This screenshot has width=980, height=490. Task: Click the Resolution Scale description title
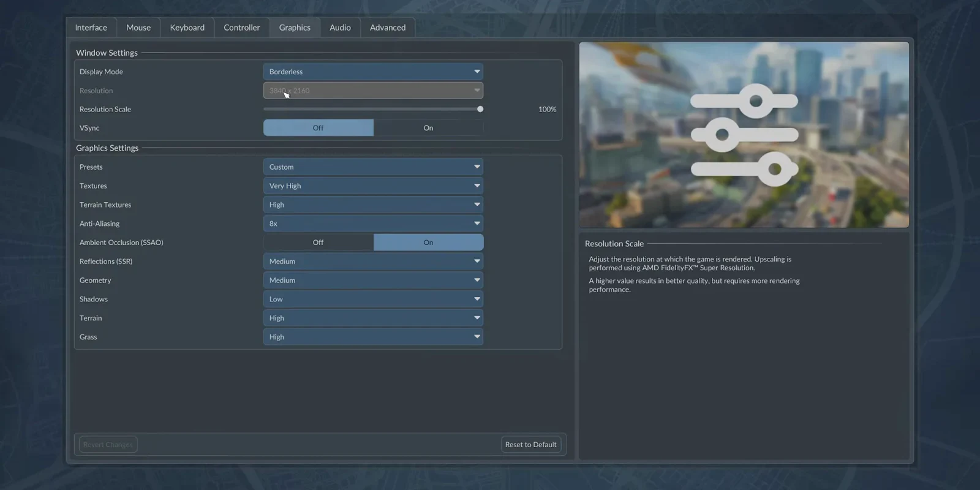point(614,243)
